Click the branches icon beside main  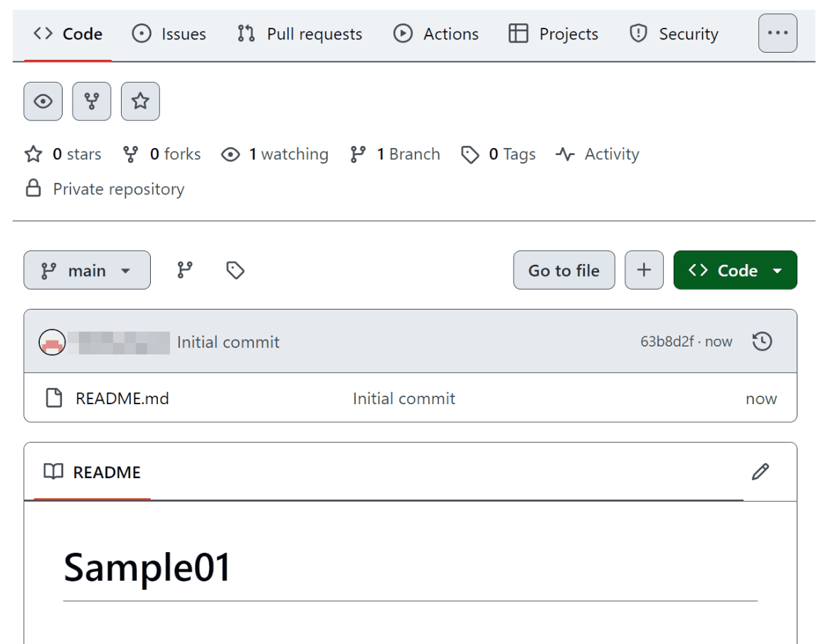click(x=184, y=270)
